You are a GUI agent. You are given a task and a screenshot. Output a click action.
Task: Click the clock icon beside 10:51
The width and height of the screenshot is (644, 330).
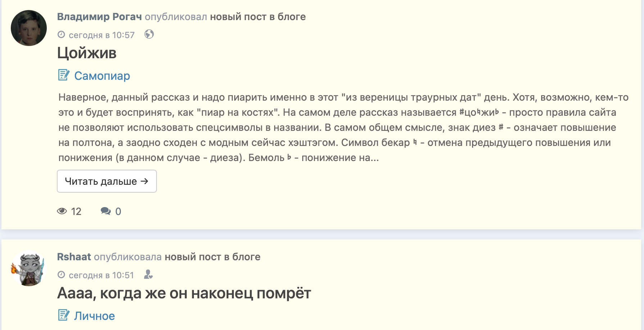[x=62, y=275]
